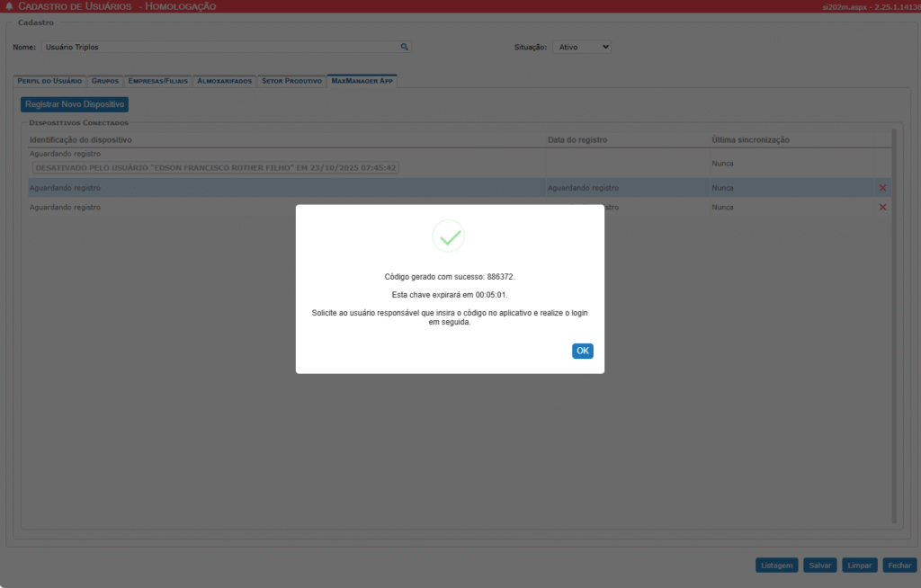Viewport: 921px width, 588px height.
Task: Open the Setor Produtivo tab
Action: click(x=291, y=81)
